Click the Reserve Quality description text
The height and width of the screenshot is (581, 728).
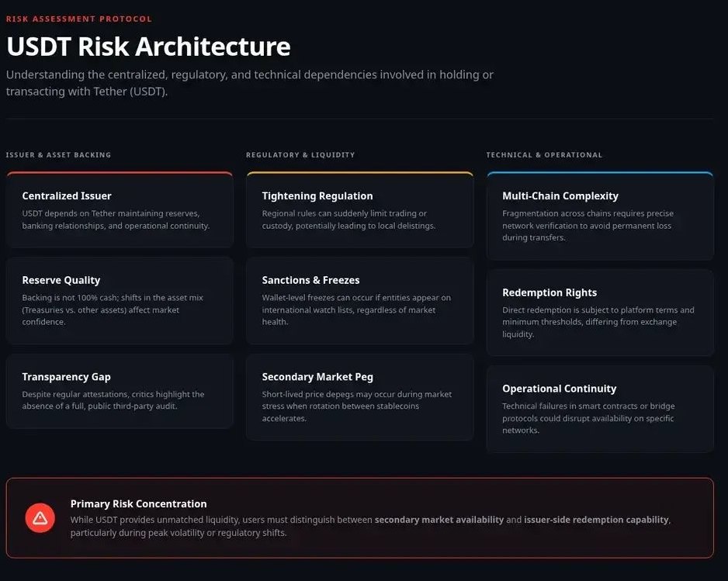coord(113,310)
